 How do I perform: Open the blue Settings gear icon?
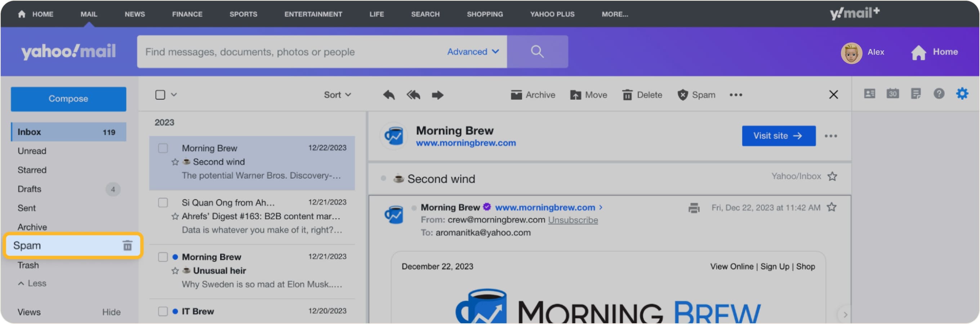pos(962,94)
